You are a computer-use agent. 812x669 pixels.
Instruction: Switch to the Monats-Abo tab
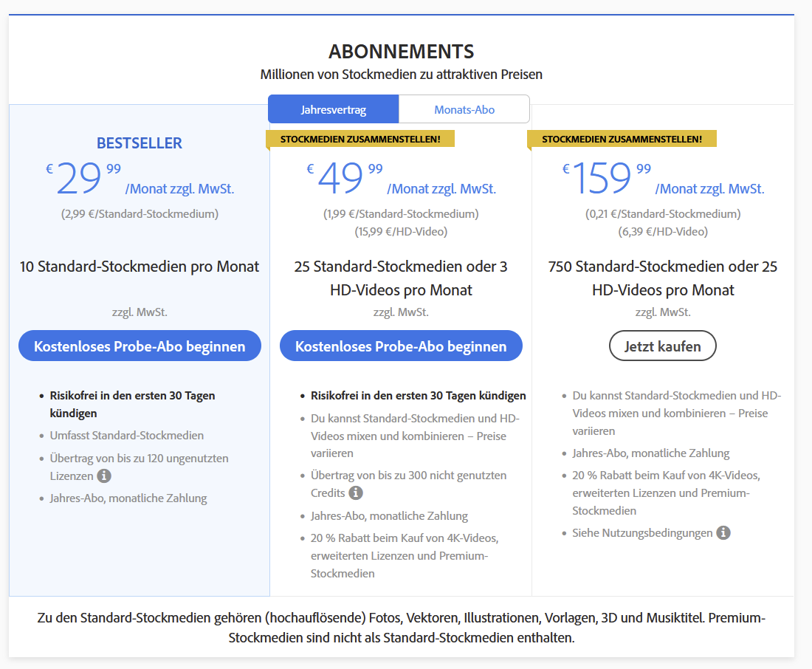click(464, 109)
